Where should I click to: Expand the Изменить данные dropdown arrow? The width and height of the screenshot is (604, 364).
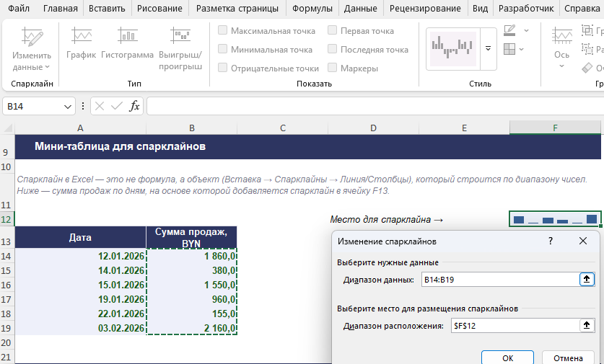click(x=48, y=67)
